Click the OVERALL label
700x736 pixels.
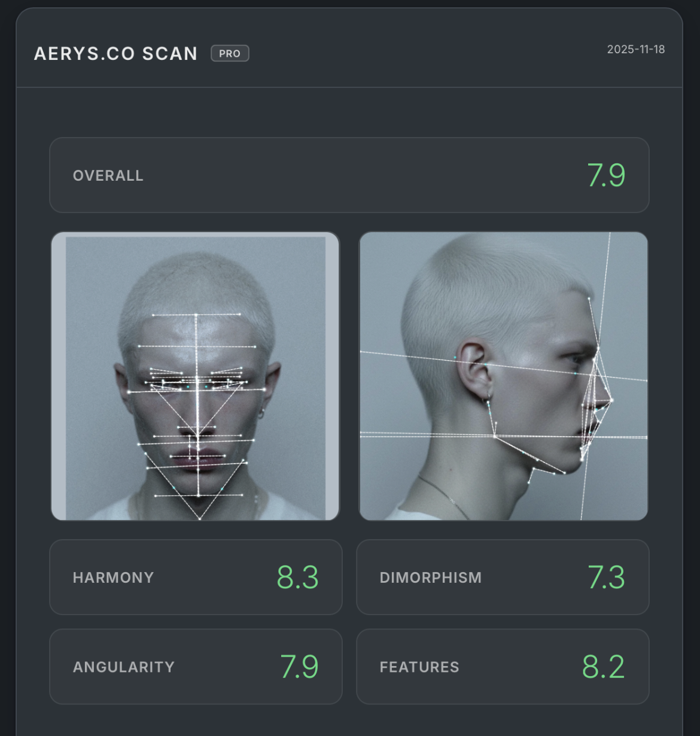[108, 175]
